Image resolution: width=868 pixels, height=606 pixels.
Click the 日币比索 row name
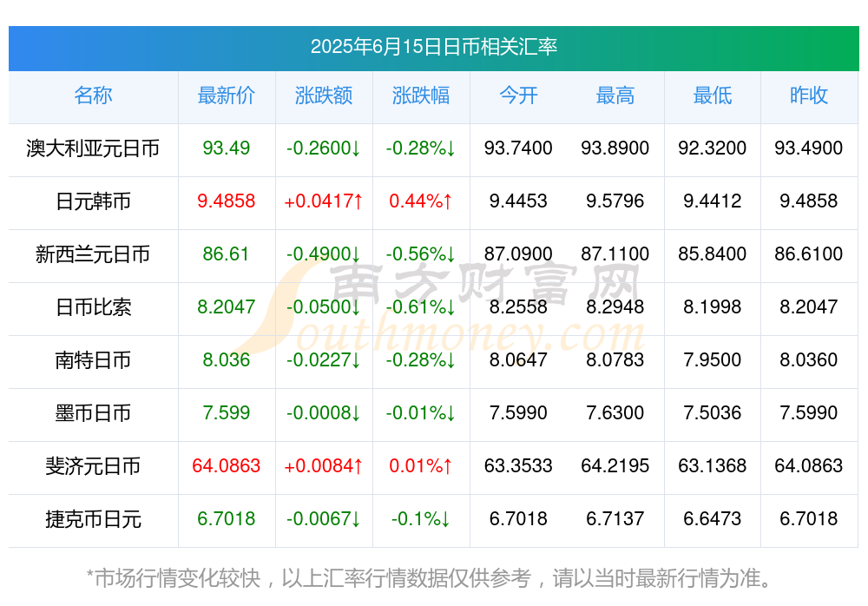pos(93,306)
